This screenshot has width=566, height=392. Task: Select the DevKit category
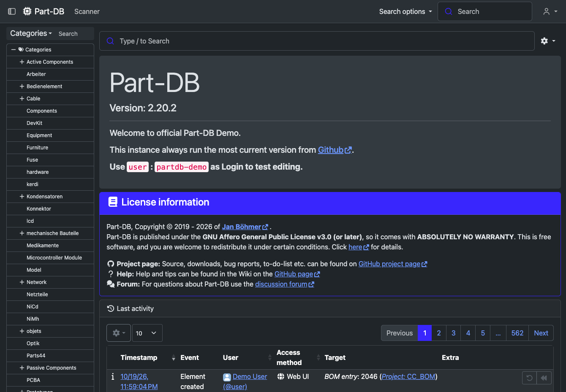tap(34, 123)
